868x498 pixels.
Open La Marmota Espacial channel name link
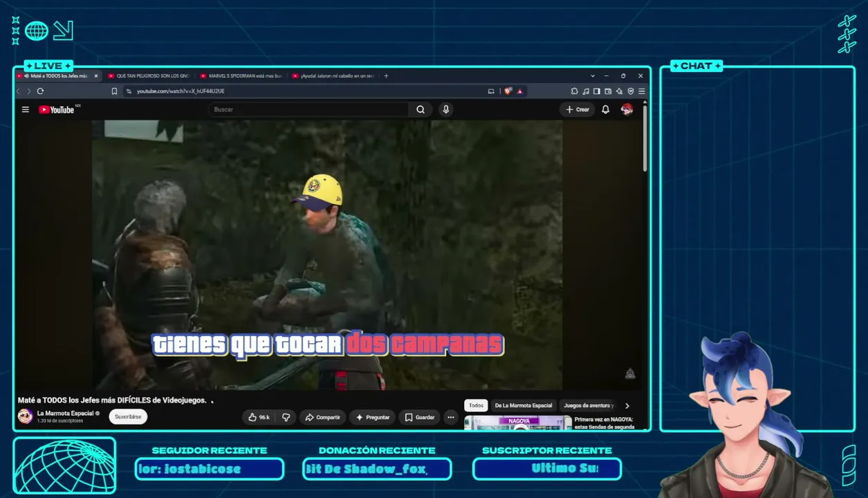click(x=65, y=413)
